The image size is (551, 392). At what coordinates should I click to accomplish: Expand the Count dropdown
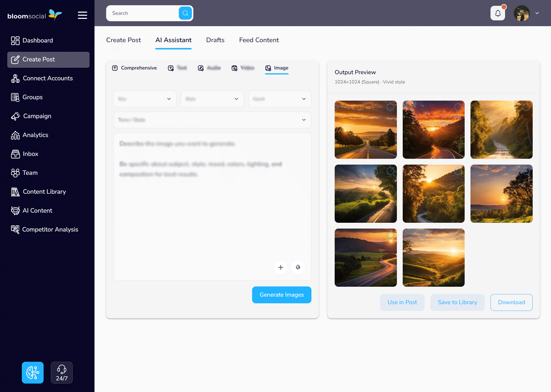[280, 99]
